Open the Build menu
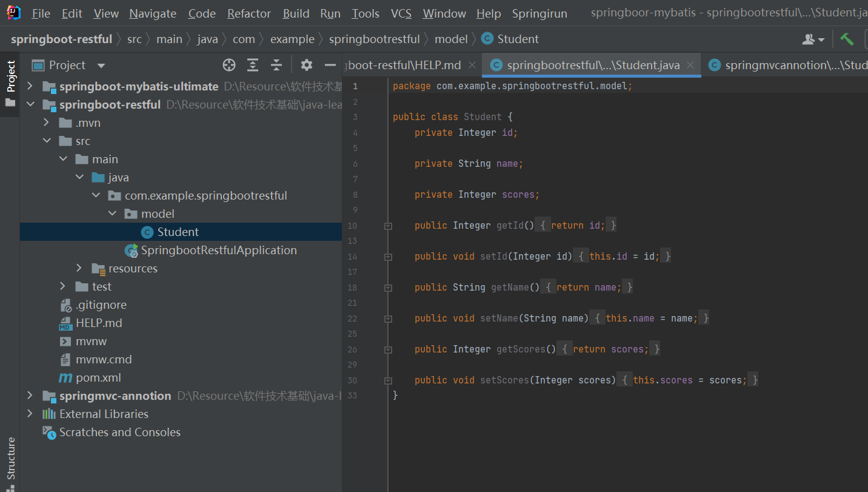 [x=296, y=13]
